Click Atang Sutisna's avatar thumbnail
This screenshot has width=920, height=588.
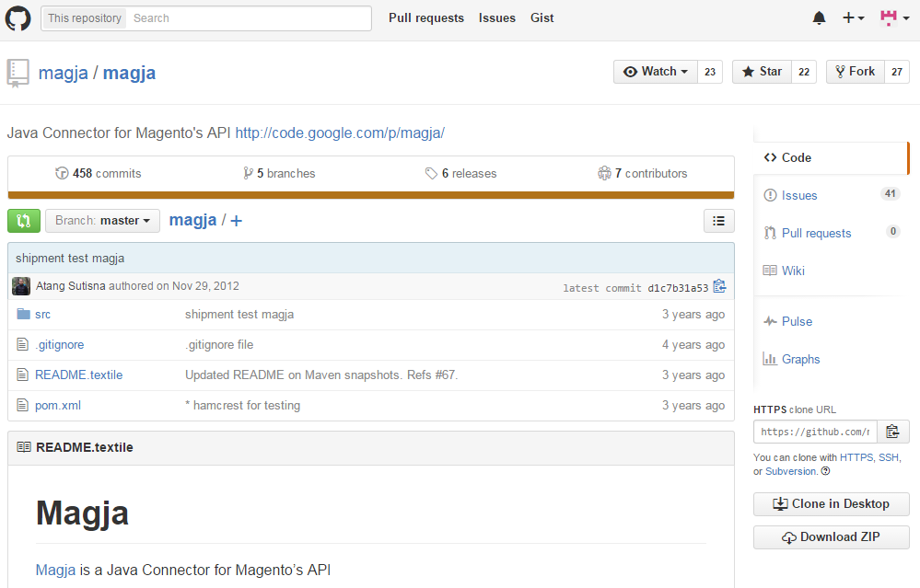point(21,286)
